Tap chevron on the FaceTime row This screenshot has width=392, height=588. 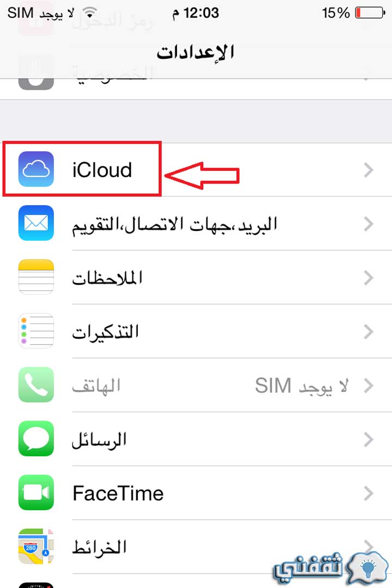coord(369,493)
